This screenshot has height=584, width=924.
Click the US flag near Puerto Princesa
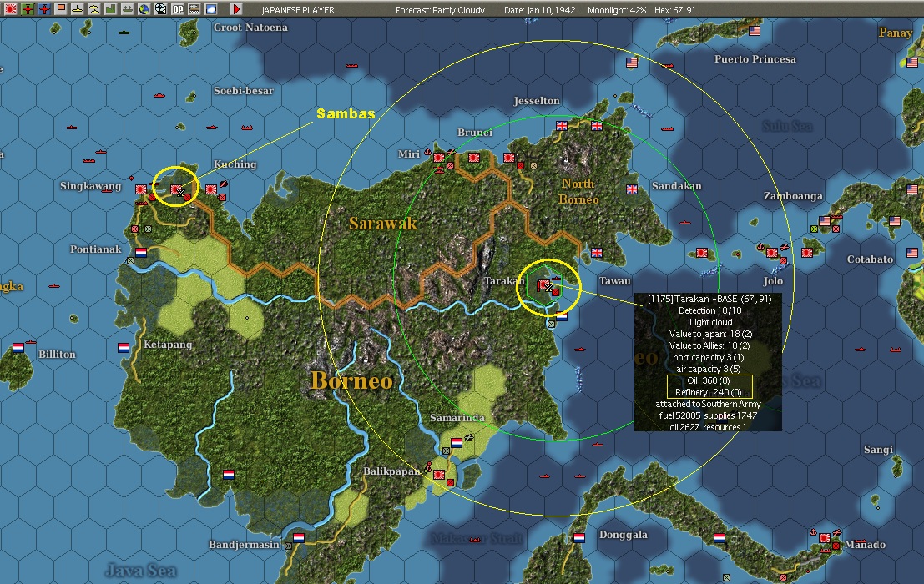pyautogui.click(x=632, y=62)
